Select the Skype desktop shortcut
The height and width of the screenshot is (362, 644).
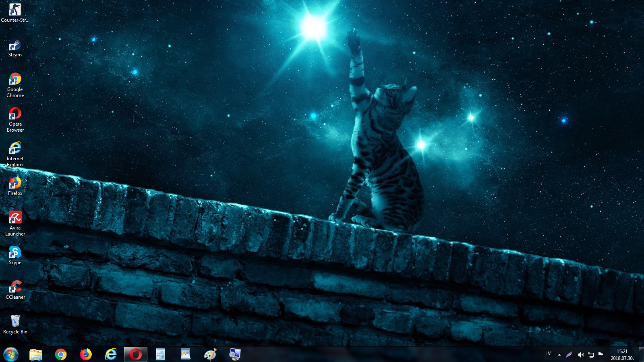coord(15,255)
